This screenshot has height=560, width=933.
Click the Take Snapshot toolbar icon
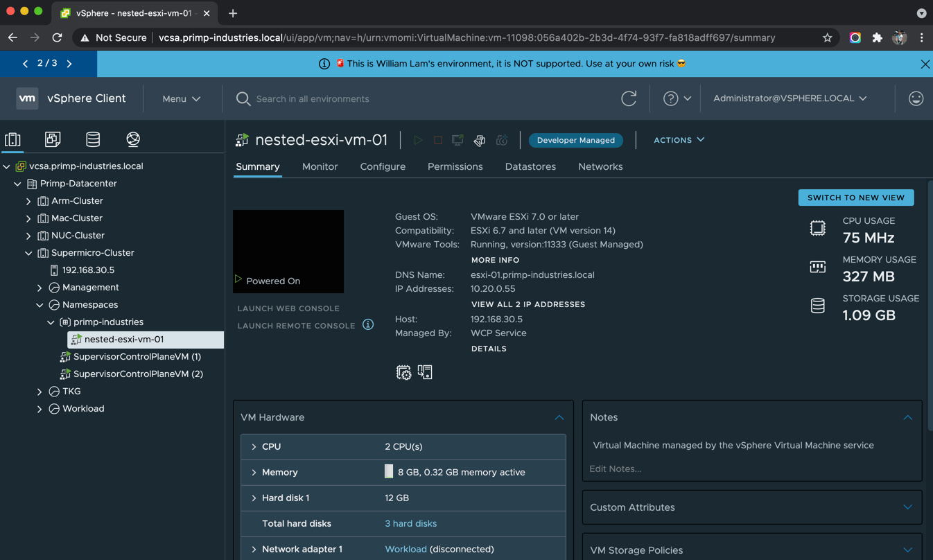pos(502,140)
